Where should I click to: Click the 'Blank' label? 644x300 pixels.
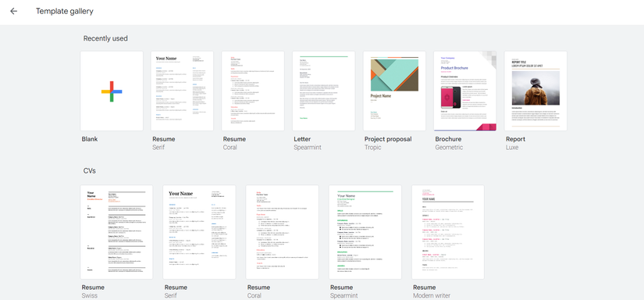[x=90, y=139]
